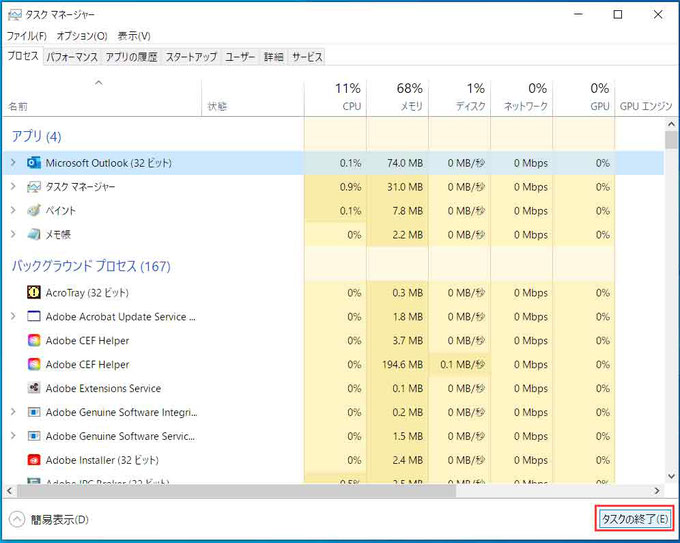
Task: Click the Microsoft Outlook app icon
Action: [x=34, y=163]
